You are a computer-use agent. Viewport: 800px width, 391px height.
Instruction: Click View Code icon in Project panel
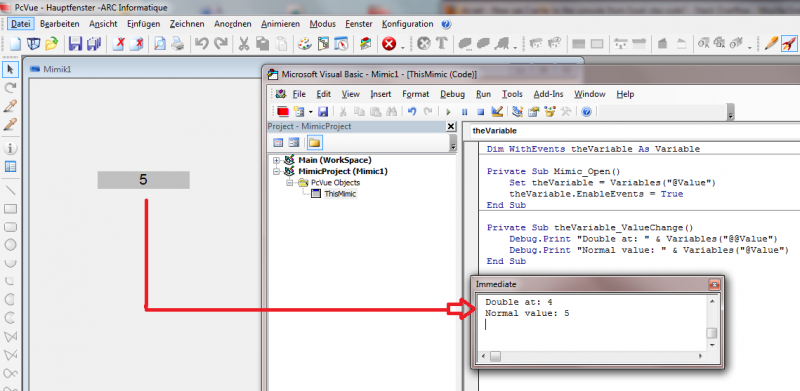pos(278,142)
